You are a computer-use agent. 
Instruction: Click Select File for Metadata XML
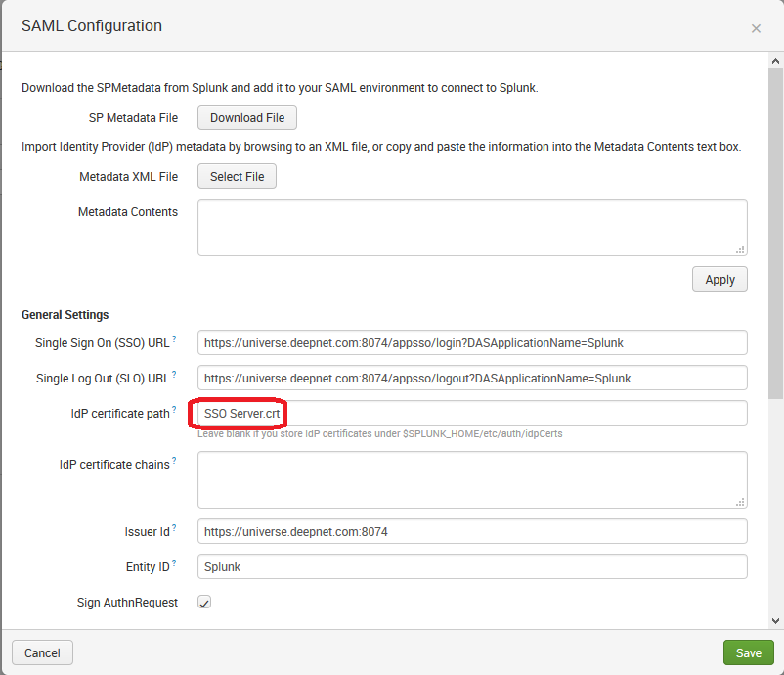[238, 177]
